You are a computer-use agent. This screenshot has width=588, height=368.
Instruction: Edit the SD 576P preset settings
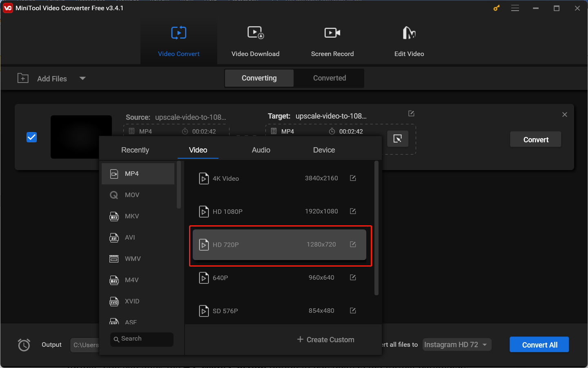tap(353, 310)
